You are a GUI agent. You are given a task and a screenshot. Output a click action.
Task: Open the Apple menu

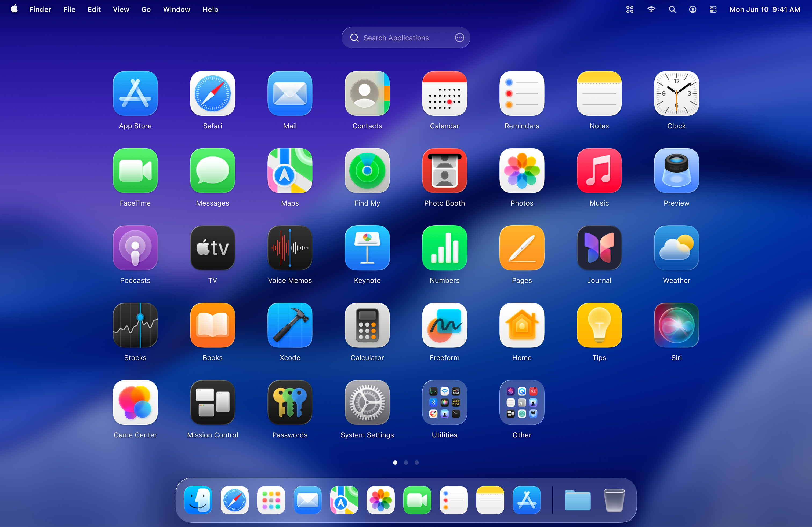click(14, 9)
